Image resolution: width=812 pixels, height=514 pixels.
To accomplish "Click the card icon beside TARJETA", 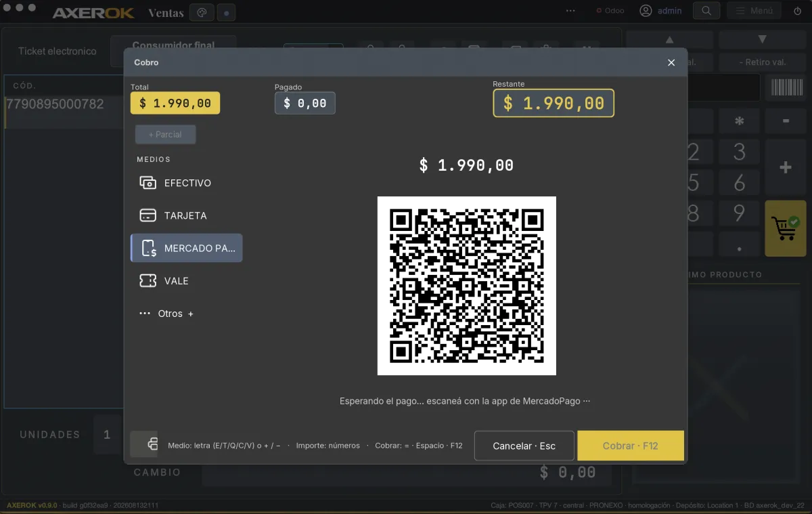I will [148, 215].
